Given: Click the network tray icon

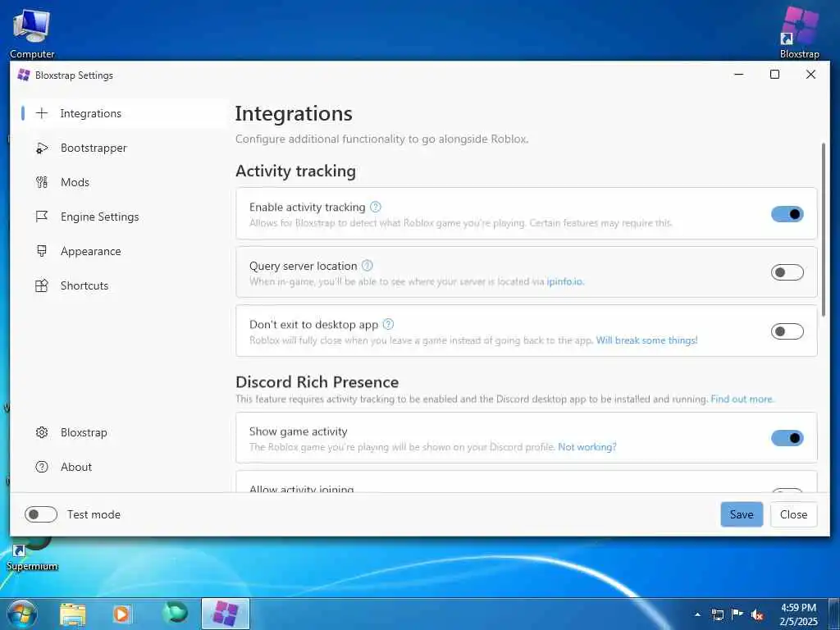Looking at the screenshot, I should point(717,614).
